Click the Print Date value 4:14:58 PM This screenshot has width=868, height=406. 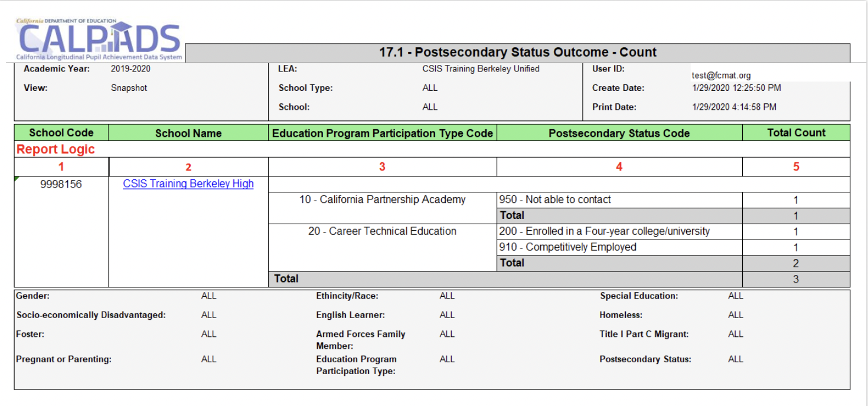coord(734,107)
